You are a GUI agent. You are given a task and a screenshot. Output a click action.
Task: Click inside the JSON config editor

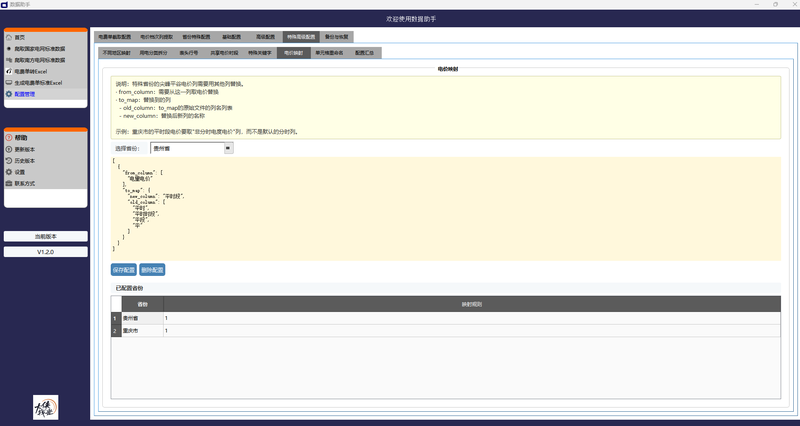tap(445, 209)
